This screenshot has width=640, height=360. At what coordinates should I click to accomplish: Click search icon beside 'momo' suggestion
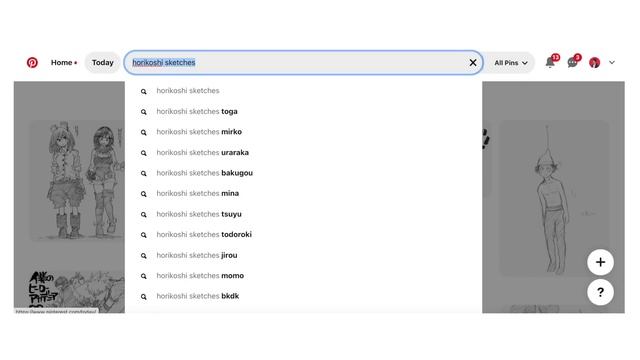pos(144,276)
